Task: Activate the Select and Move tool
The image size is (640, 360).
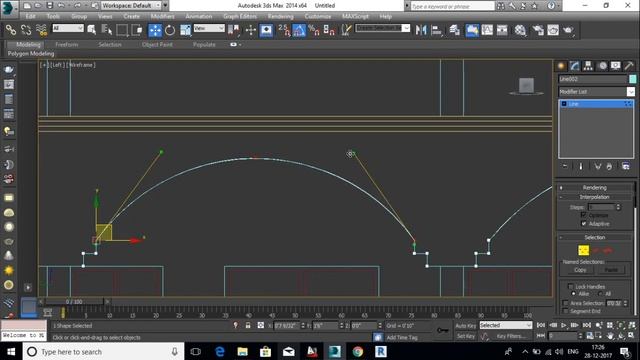Action: 155,30
